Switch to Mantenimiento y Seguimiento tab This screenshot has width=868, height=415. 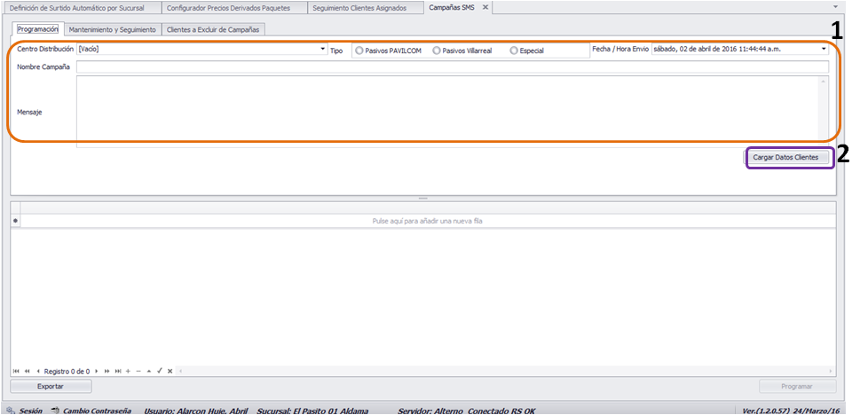coord(113,29)
